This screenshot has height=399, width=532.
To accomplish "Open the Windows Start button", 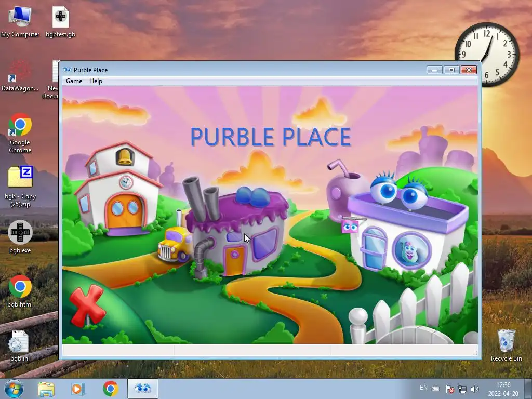I will [14, 389].
